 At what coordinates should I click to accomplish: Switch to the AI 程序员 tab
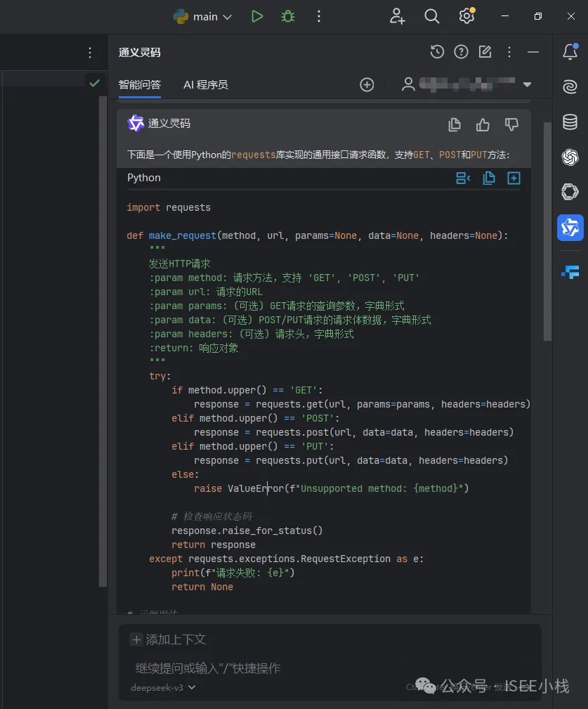206,84
